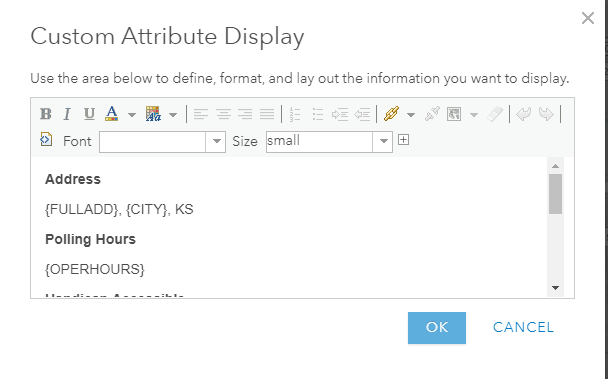Open the link options dropdown arrow
Screen dimensions: 608x379
click(x=411, y=115)
